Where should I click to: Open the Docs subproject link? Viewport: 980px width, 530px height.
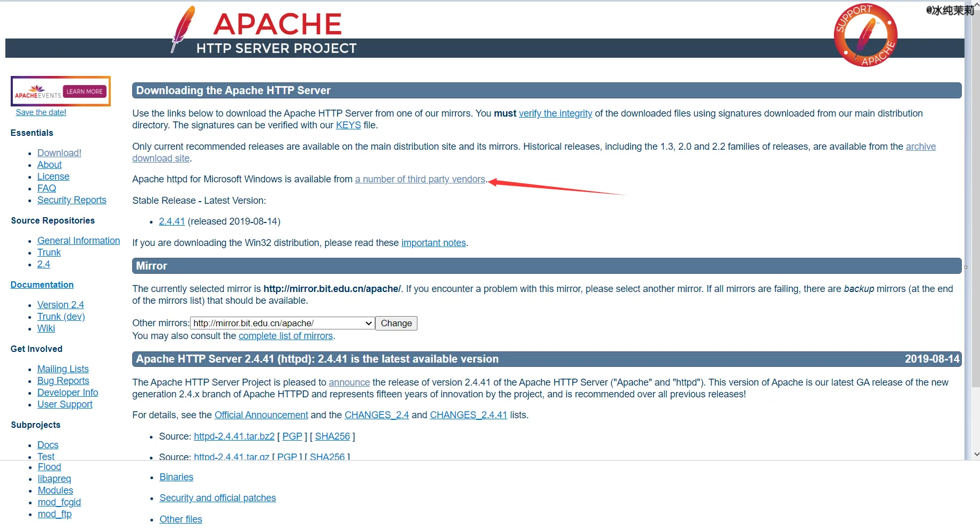point(48,445)
